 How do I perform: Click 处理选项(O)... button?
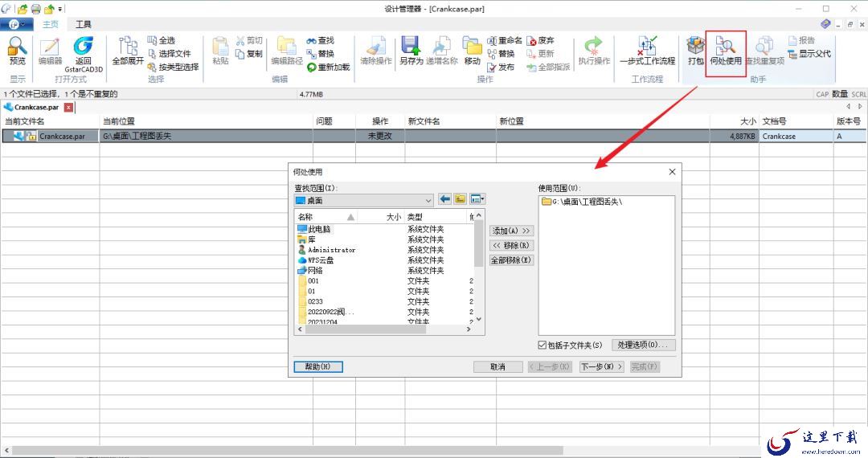643,345
